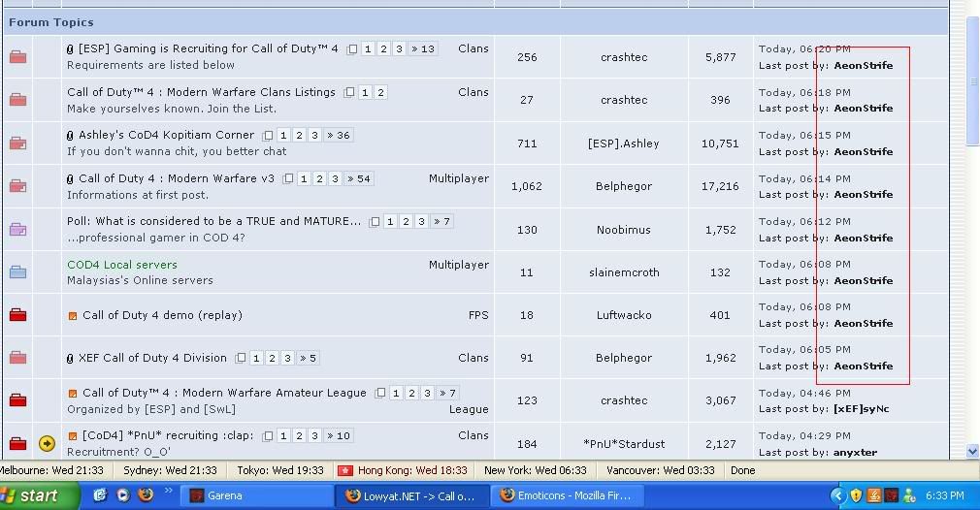Launch Firefox from the Quick Launch bar
Screen dimensions: 980x510
(x=146, y=495)
